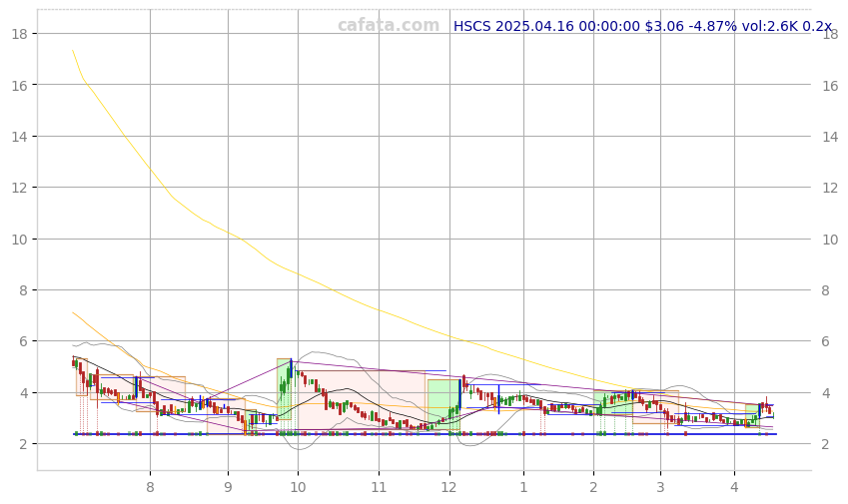Click month 2 on the time axis

click(594, 487)
